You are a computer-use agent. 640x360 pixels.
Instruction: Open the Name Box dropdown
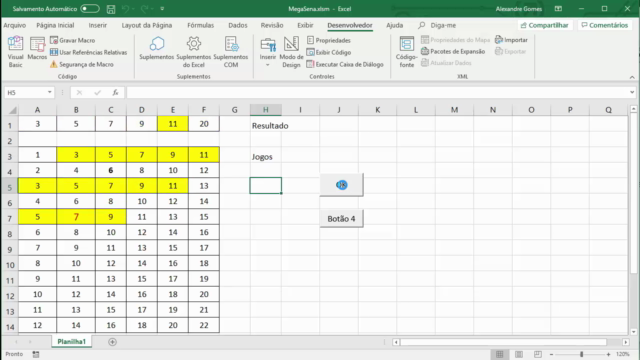point(49,93)
